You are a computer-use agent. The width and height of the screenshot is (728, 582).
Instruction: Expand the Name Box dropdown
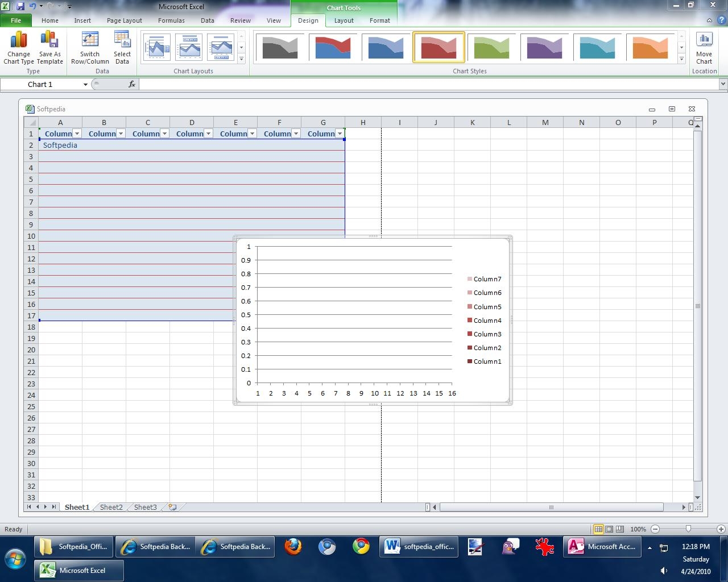85,85
